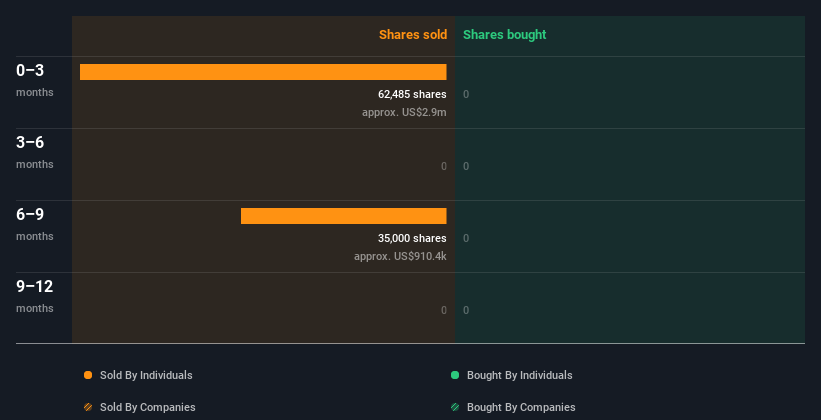
Task: Click the '3–6' months row label
Action: (x=30, y=142)
